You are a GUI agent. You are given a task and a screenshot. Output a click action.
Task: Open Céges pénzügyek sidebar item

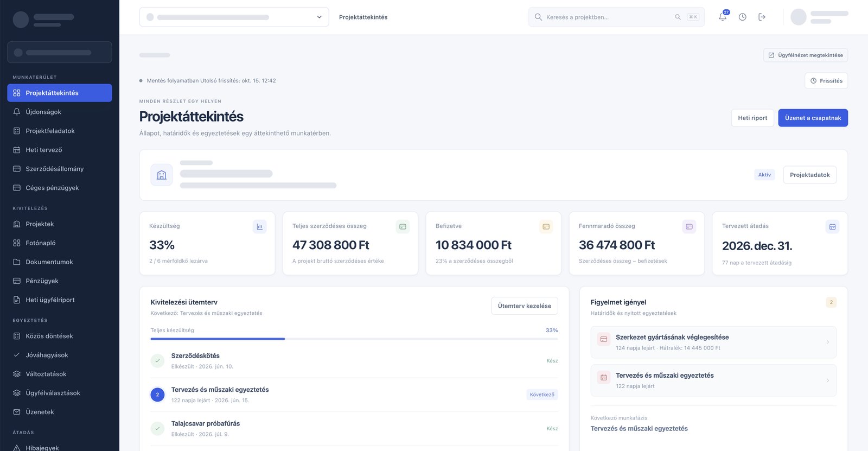point(60,188)
